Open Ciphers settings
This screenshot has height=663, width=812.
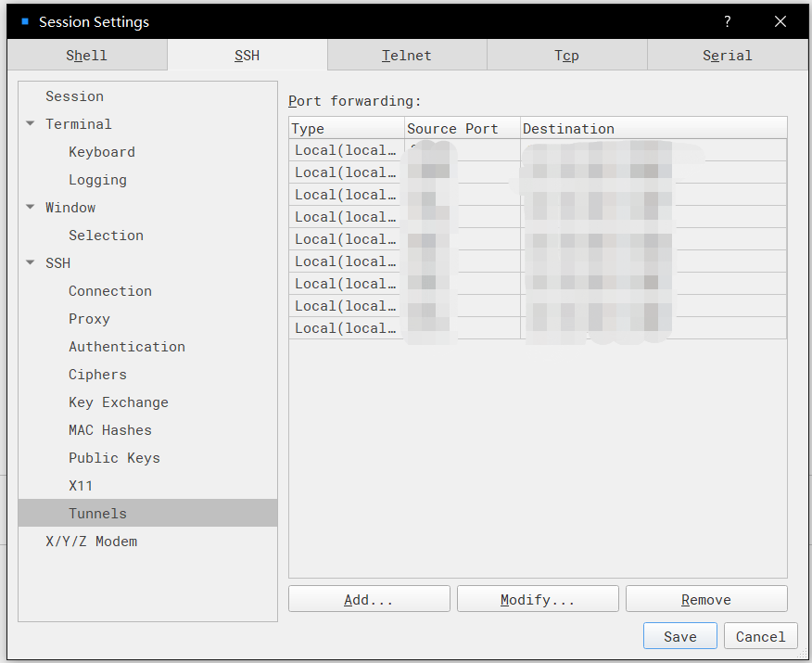tap(98, 375)
